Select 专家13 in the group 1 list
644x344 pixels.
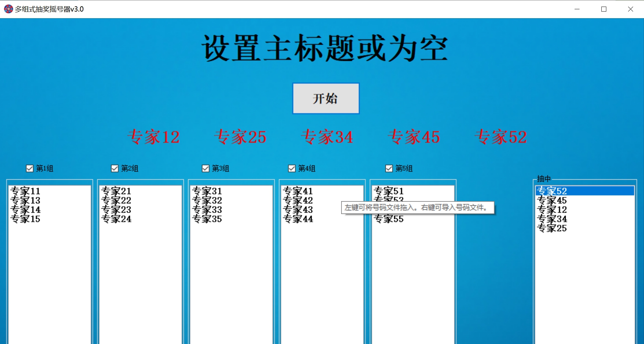[x=50, y=200]
